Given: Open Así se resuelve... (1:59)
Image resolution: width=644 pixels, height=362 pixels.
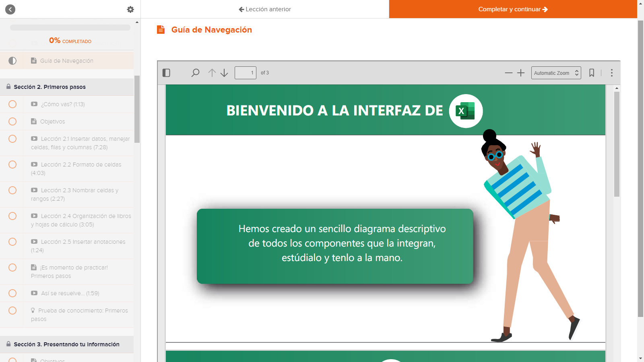Looking at the screenshot, I should coord(67,293).
